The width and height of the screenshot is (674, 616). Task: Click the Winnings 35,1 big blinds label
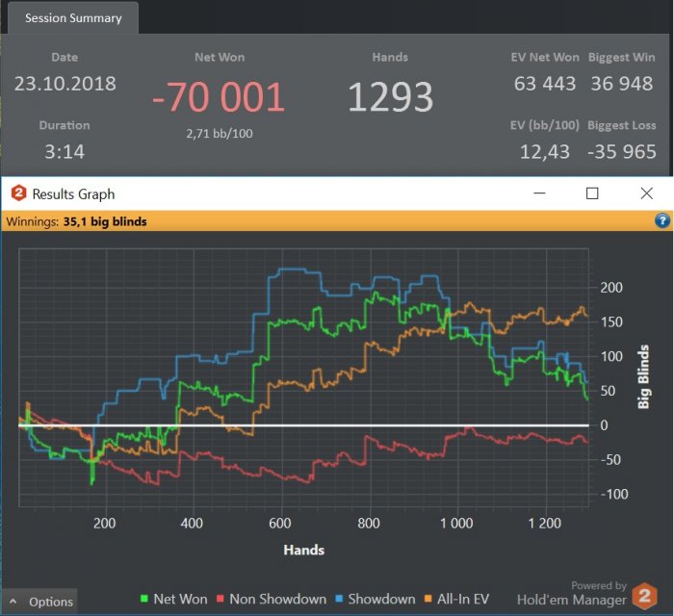[76, 221]
